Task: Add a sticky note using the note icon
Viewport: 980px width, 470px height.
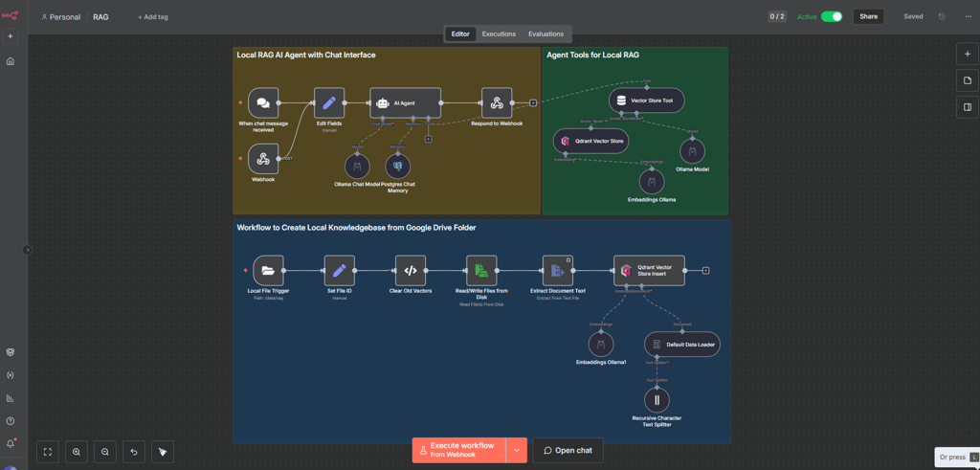Action: 968,80
